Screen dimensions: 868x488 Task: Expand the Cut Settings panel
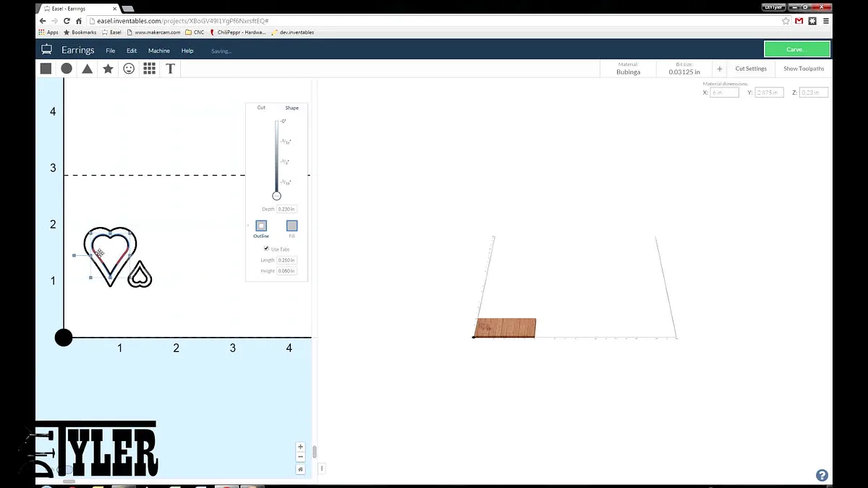pyautogui.click(x=751, y=69)
